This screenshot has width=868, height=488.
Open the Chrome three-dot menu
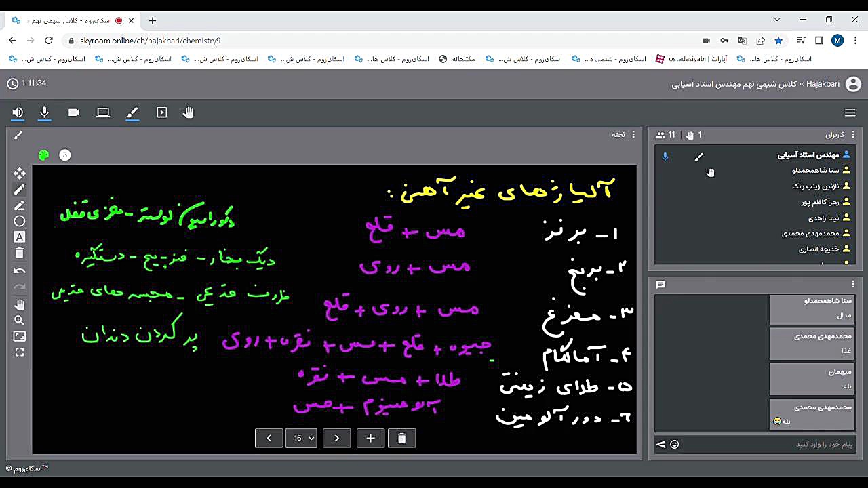pyautogui.click(x=855, y=41)
